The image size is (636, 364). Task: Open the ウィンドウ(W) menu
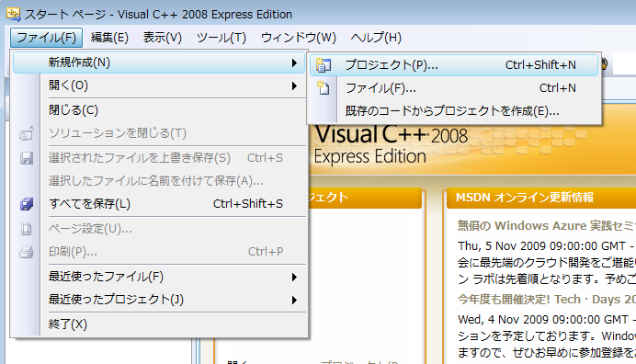(x=299, y=38)
